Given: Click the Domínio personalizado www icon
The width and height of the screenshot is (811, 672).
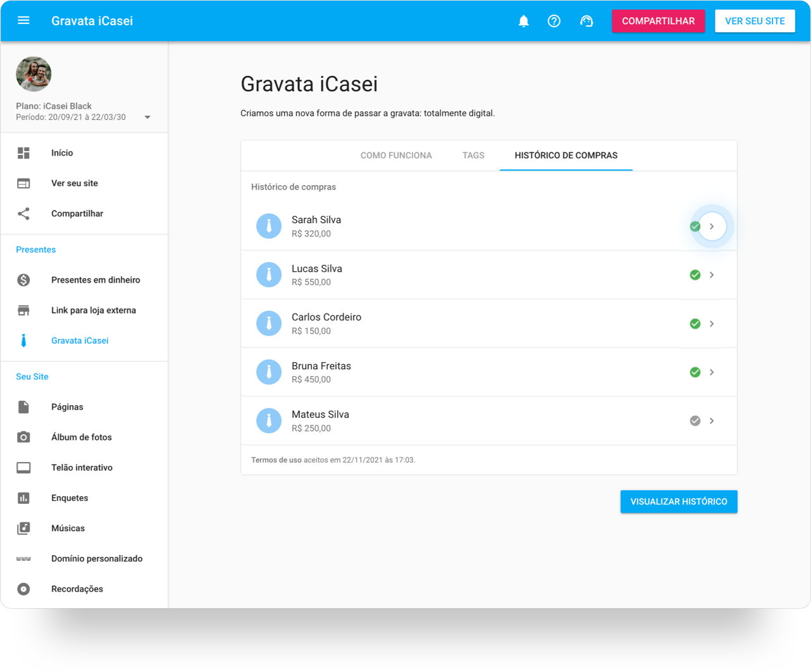Looking at the screenshot, I should pos(23,559).
